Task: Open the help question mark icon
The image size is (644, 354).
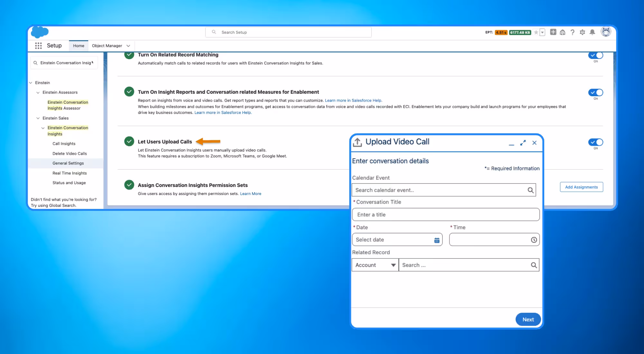Action: click(572, 32)
